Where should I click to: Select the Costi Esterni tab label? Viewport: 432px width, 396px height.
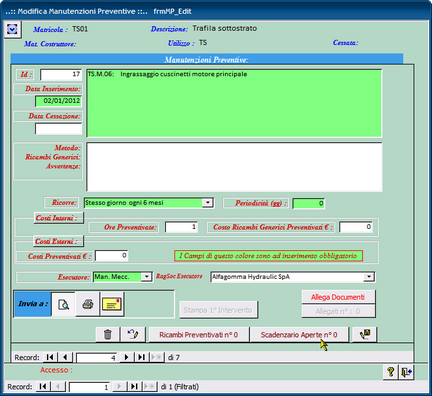[x=58, y=241]
